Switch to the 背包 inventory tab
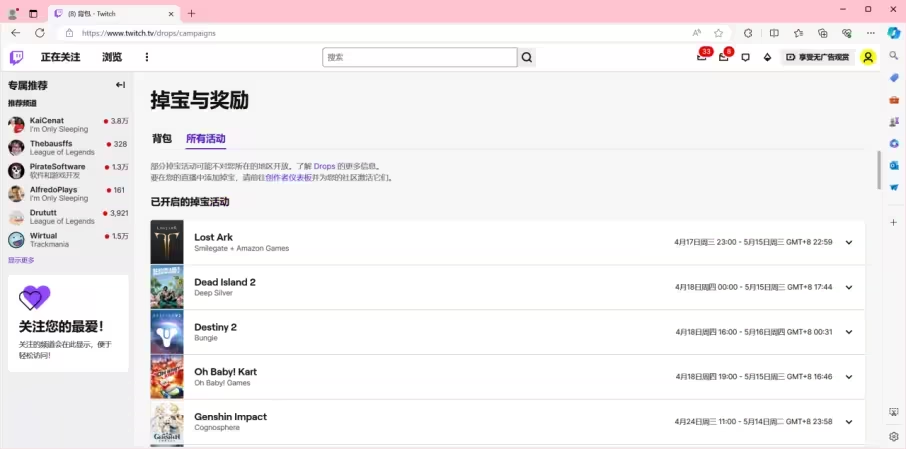 pos(161,139)
